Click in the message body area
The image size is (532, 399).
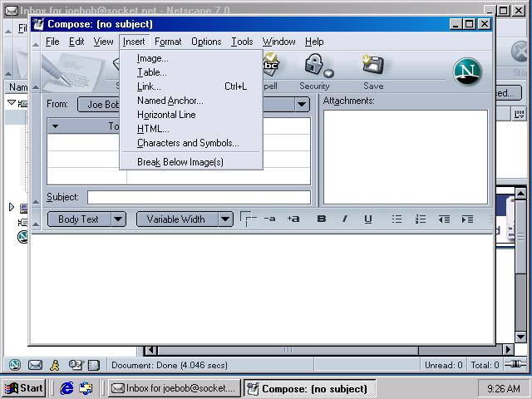[x=262, y=288]
